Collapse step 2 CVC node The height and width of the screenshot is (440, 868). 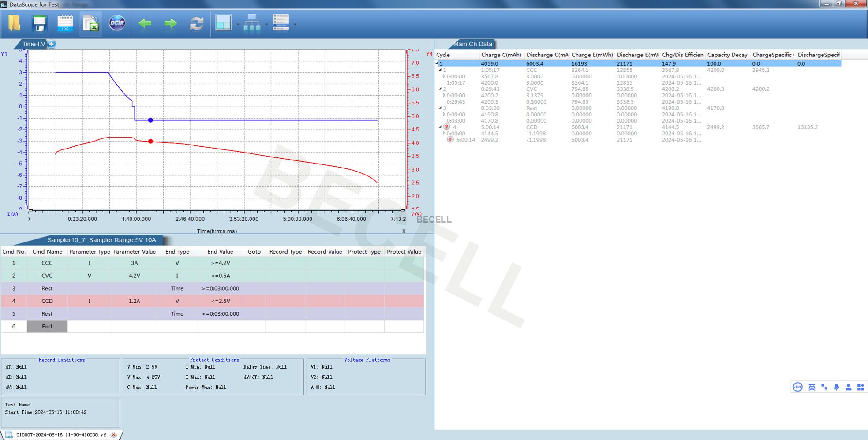point(441,89)
